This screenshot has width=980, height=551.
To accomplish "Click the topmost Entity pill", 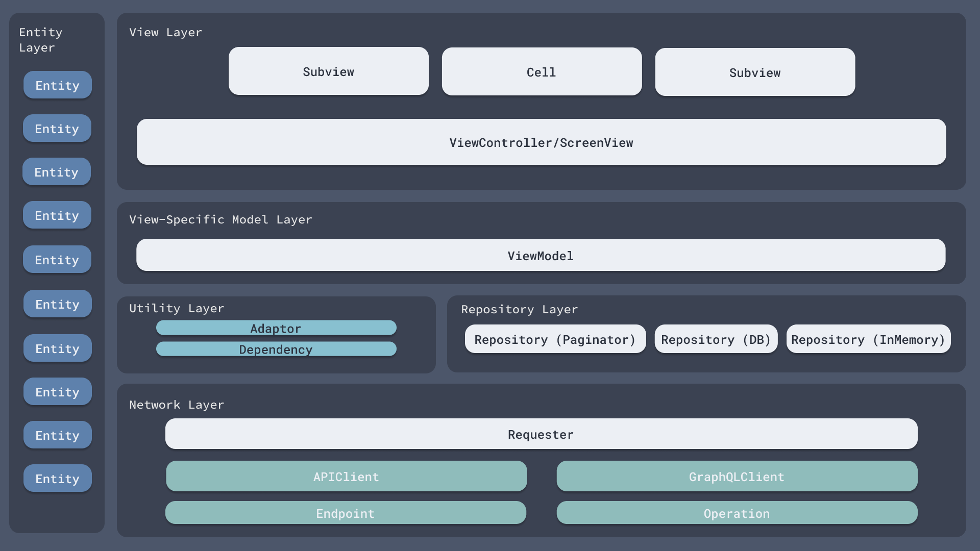I will tap(58, 85).
